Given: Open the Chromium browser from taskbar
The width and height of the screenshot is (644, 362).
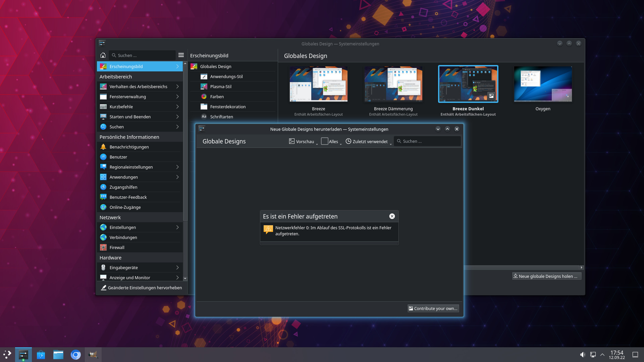Looking at the screenshot, I should pyautogui.click(x=76, y=355).
